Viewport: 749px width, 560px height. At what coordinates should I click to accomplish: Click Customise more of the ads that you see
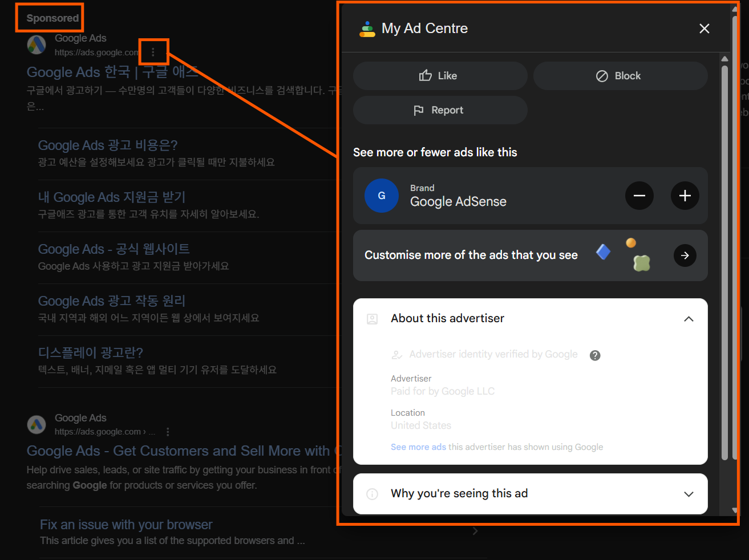click(x=471, y=255)
